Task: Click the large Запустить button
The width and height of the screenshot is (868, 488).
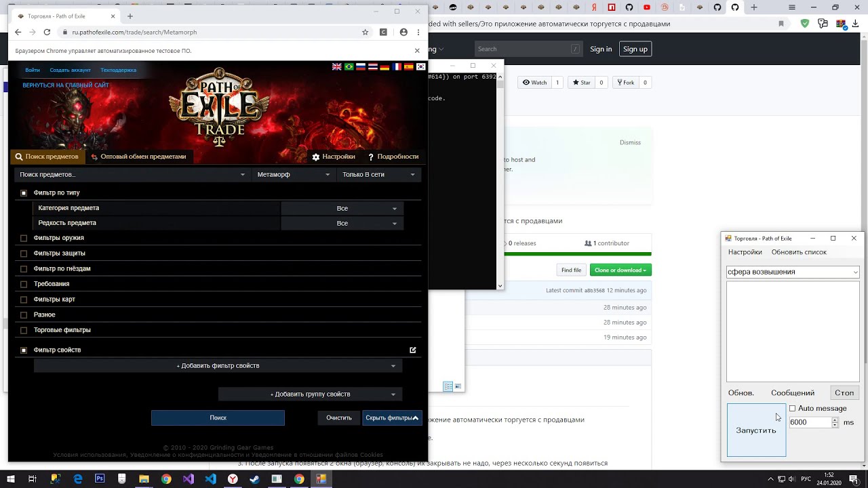Action: (756, 430)
